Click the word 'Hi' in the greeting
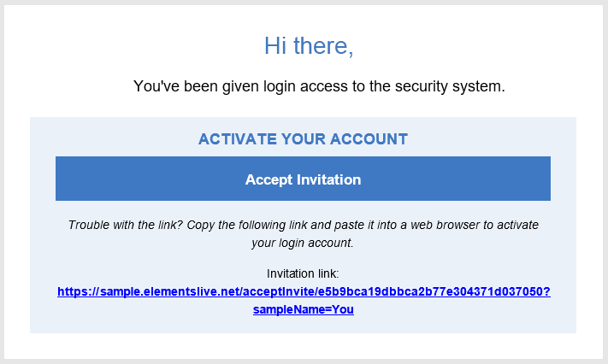The width and height of the screenshot is (608, 364). [275, 45]
